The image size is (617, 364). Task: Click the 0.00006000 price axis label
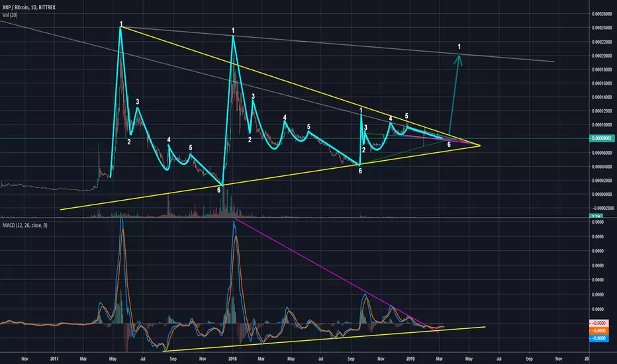(x=602, y=153)
